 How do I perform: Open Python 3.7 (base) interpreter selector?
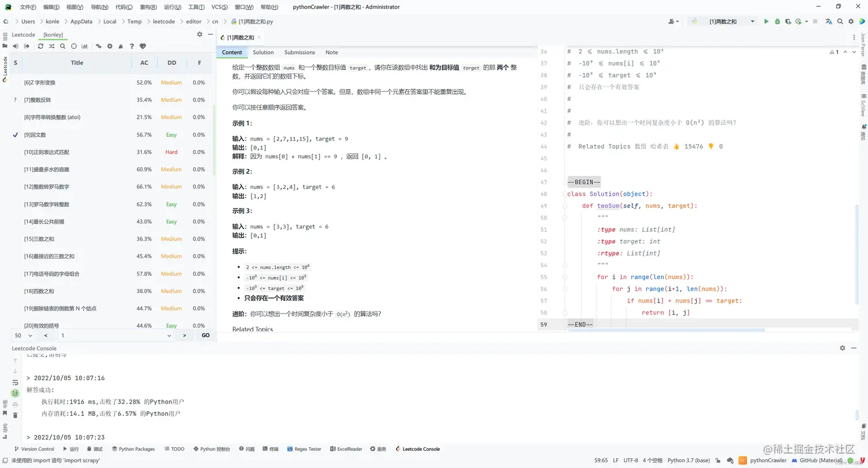pyautogui.click(x=688, y=460)
